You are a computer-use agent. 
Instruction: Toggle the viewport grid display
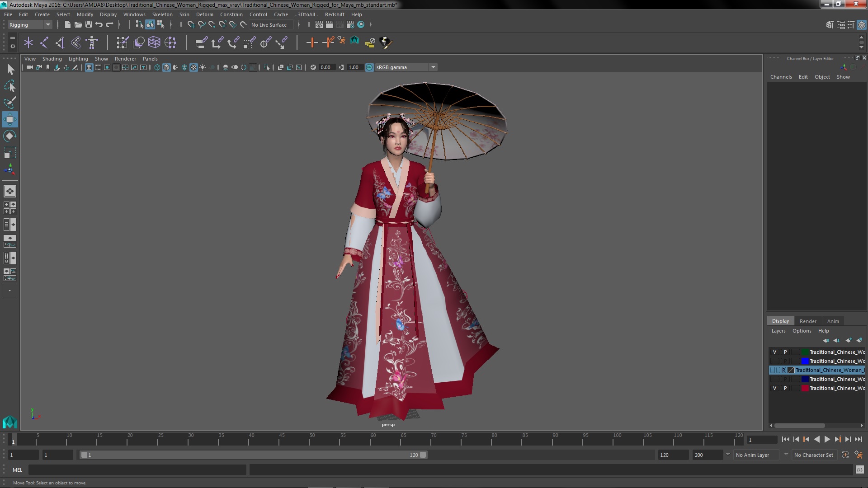point(89,67)
